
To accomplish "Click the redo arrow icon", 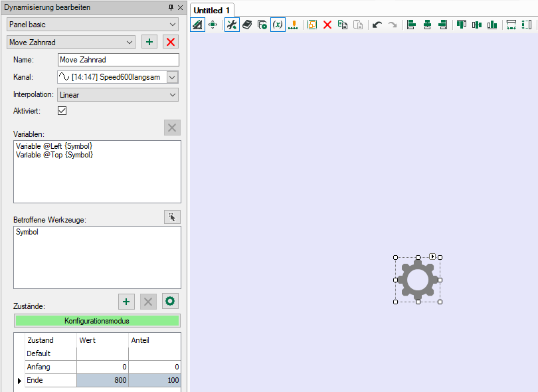I will 393,25.
